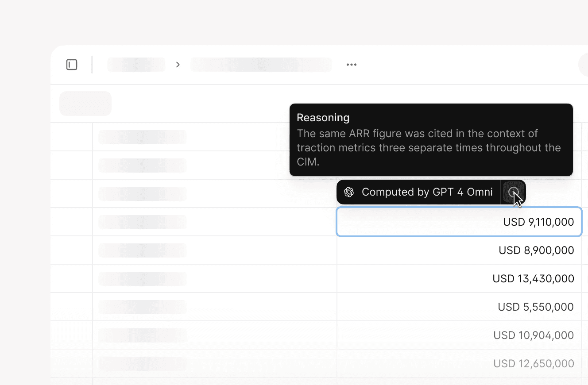Select the cell USD 13,430,000

point(459,278)
